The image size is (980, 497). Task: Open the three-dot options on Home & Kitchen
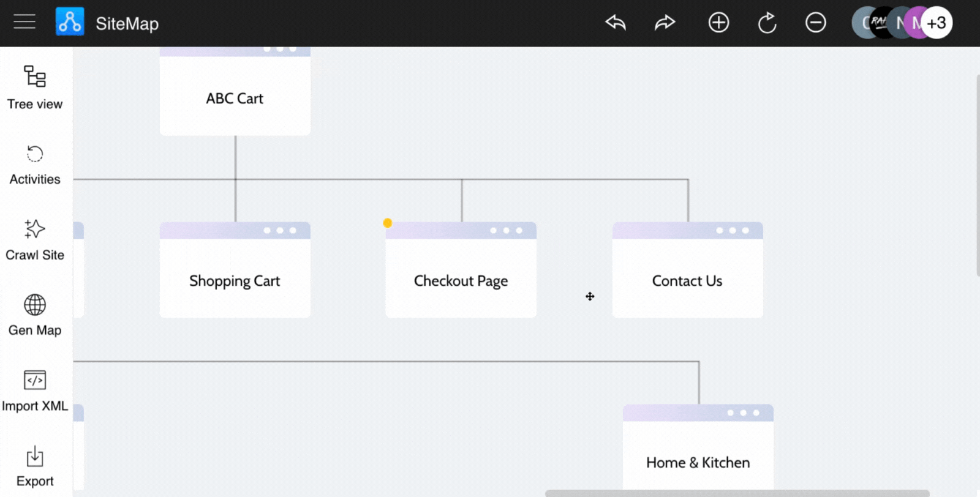pos(743,413)
